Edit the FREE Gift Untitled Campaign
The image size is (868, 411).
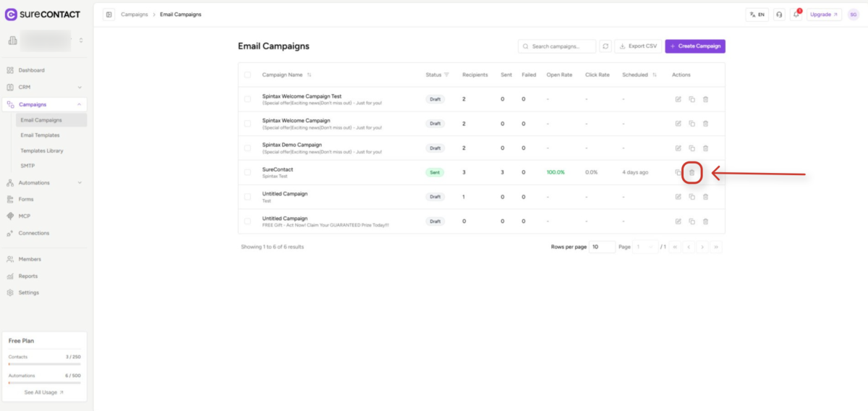pos(678,221)
